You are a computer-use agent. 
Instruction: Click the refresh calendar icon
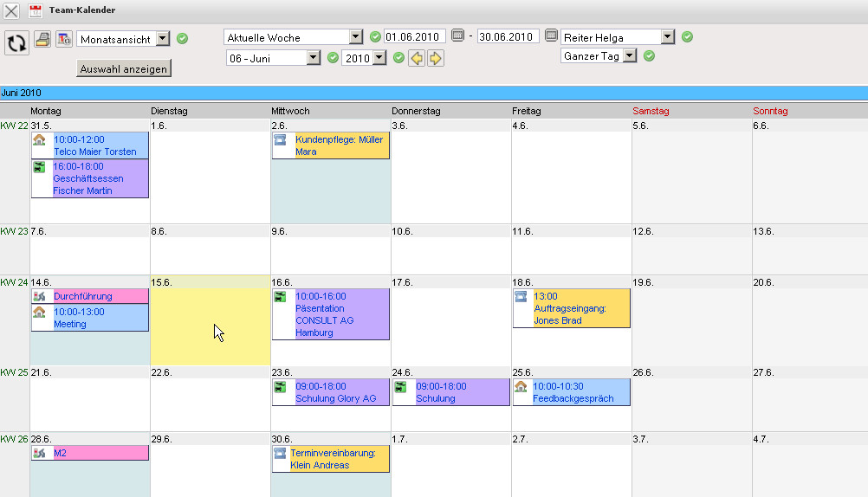16,42
